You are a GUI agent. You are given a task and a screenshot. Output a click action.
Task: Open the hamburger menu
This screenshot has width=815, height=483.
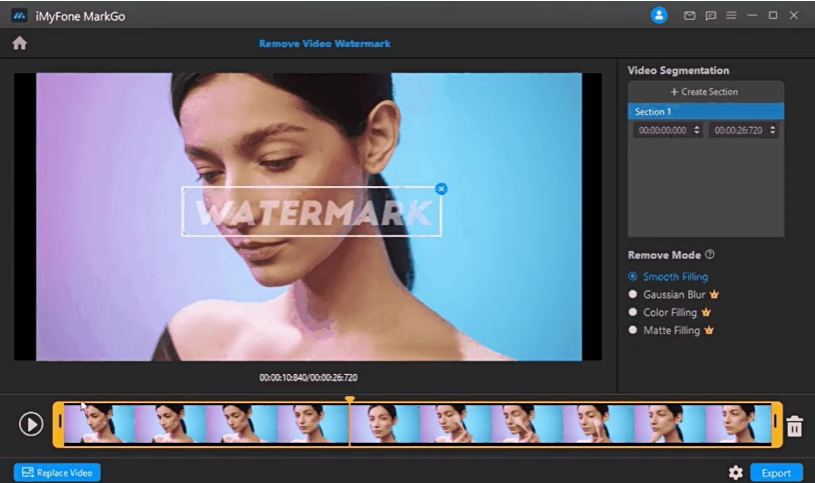(731, 16)
